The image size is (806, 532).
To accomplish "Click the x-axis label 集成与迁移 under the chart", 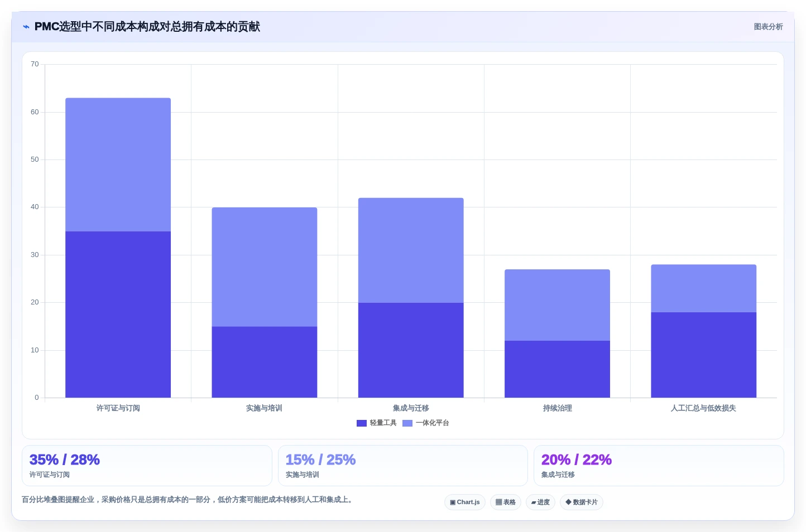I will point(411,408).
